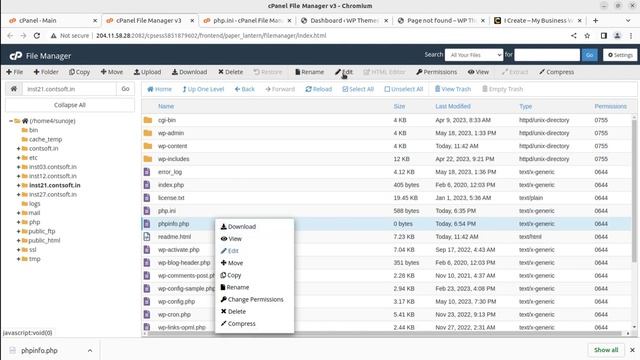Expand the contsoft.in tree folder

[18, 149]
